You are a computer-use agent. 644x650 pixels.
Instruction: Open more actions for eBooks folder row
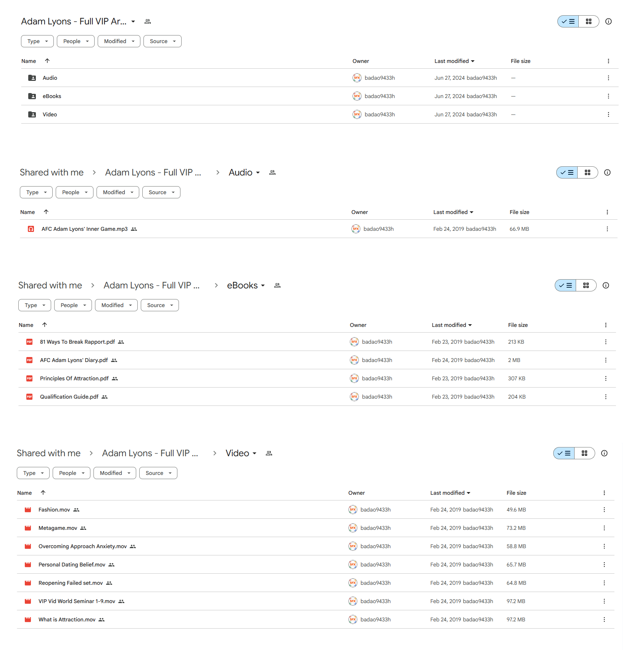click(609, 96)
